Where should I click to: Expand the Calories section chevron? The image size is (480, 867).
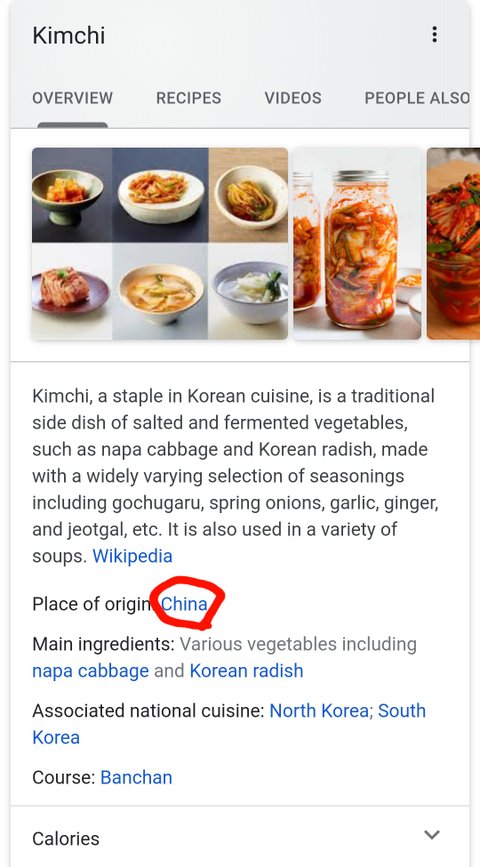click(432, 834)
